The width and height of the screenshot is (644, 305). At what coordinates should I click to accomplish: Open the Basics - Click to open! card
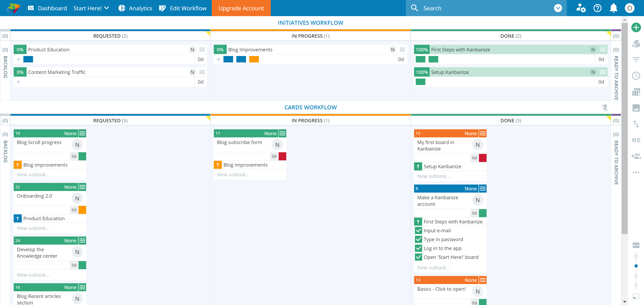point(441,289)
